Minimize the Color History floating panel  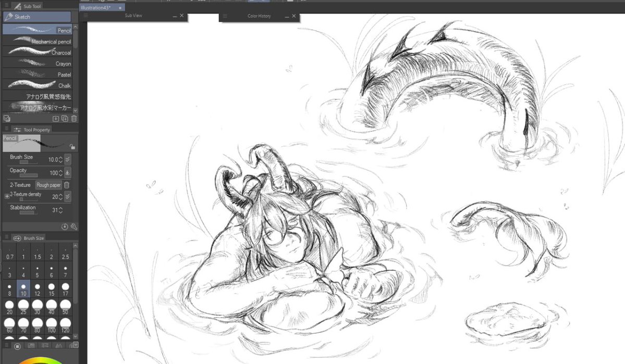tap(287, 16)
